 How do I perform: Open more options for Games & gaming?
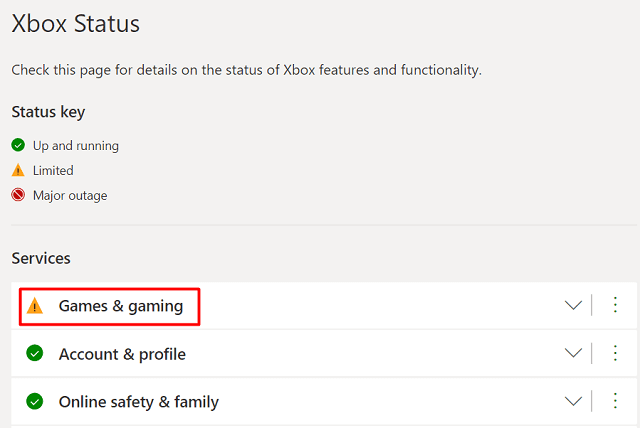pyautogui.click(x=615, y=305)
